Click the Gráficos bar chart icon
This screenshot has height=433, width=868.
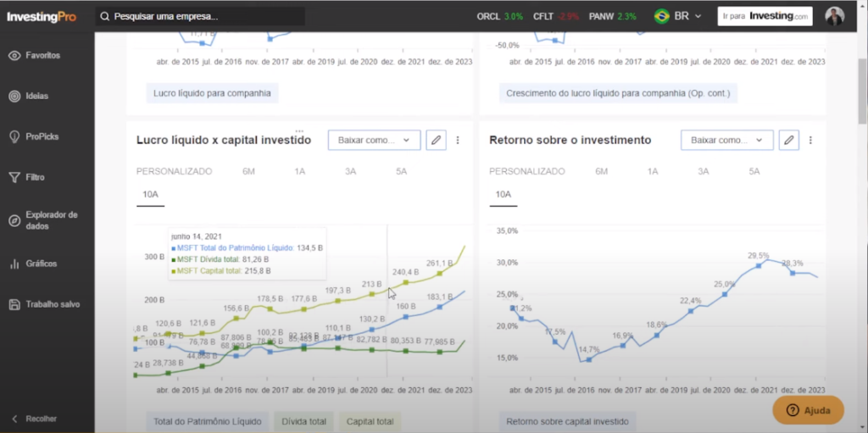[14, 264]
